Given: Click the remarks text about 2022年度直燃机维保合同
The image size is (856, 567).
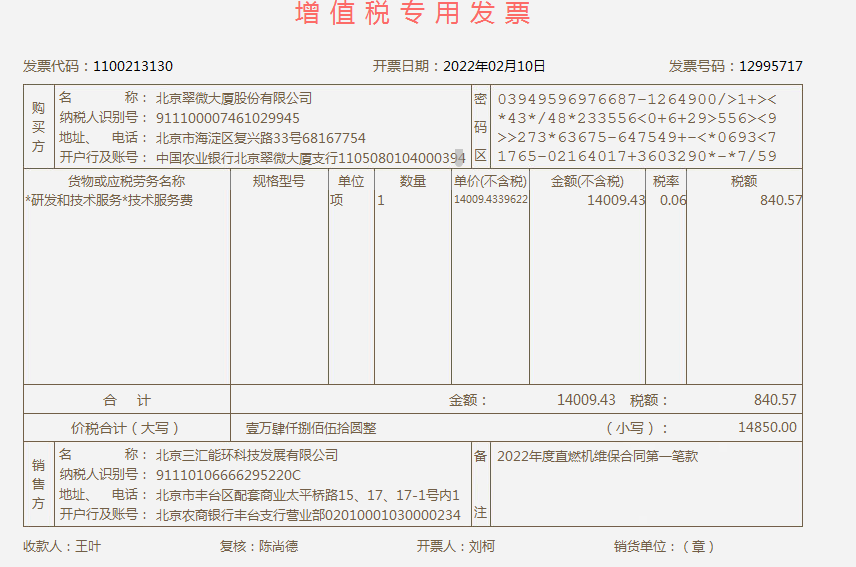Looking at the screenshot, I should click(597, 456).
